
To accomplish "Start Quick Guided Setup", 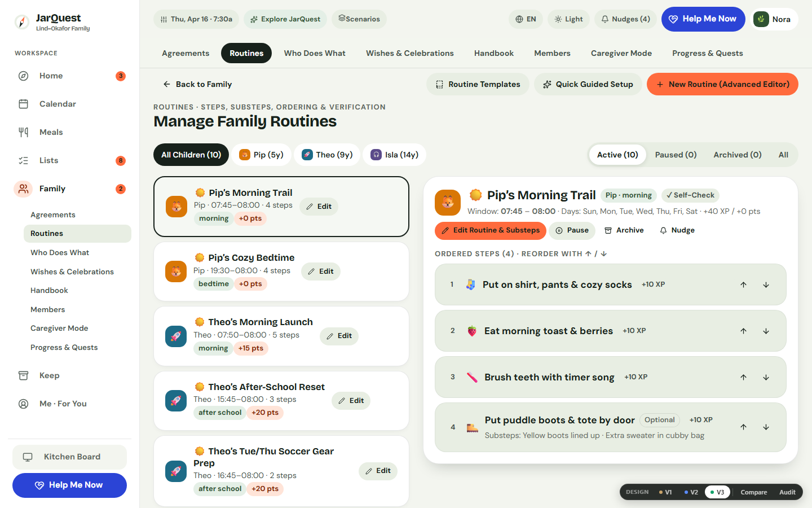I will 588,84.
